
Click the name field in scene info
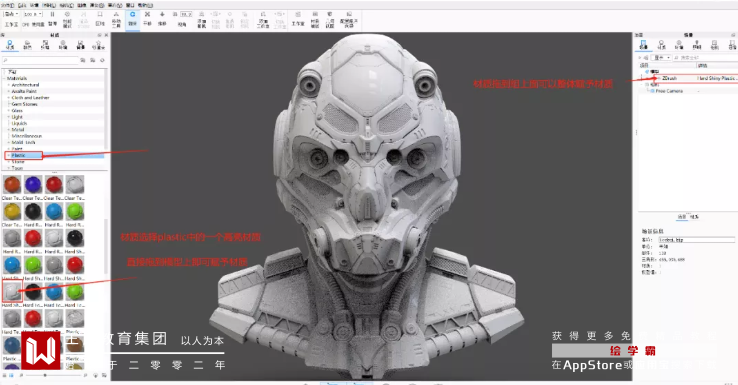[697, 240]
